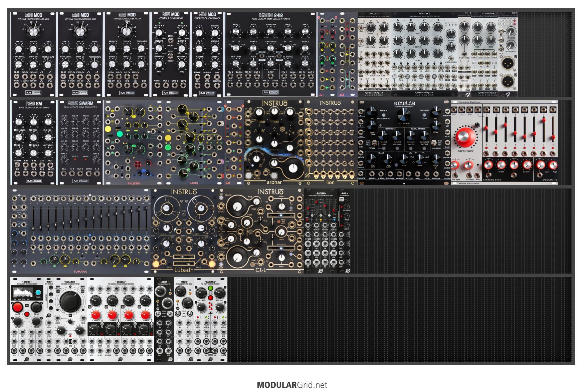Click the X IN knob on RING SM

click(x=19, y=122)
